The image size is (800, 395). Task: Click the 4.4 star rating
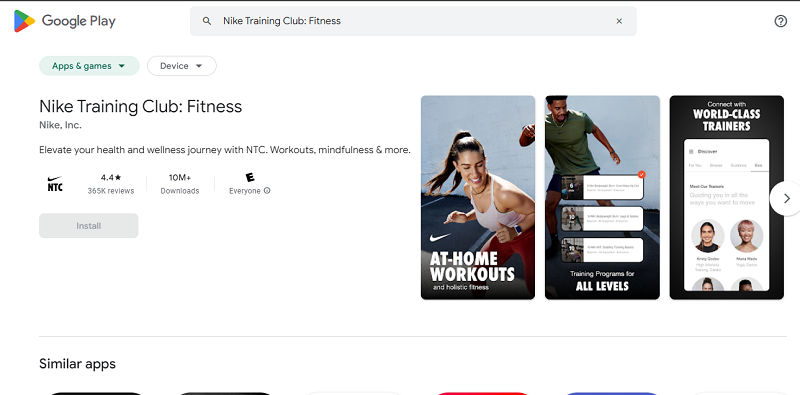111,178
